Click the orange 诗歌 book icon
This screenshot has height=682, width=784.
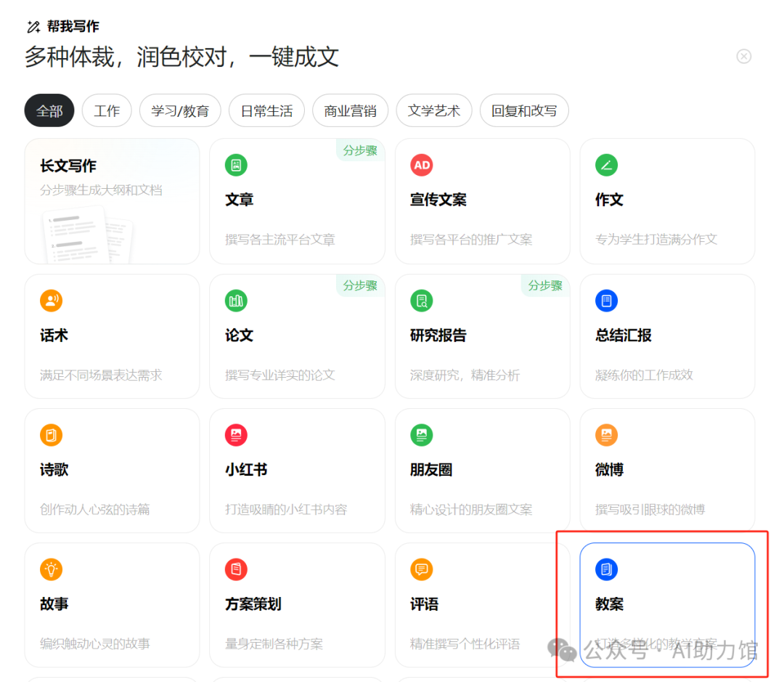51,435
